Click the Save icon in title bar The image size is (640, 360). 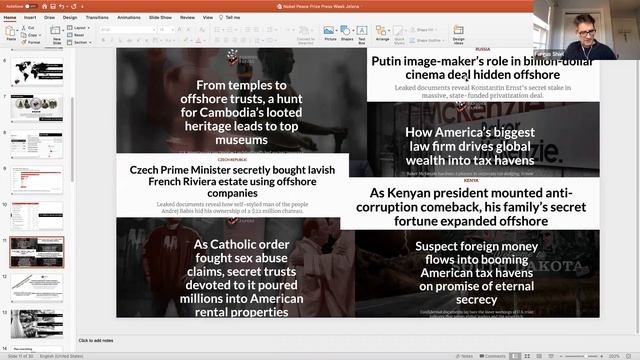pos(53,6)
